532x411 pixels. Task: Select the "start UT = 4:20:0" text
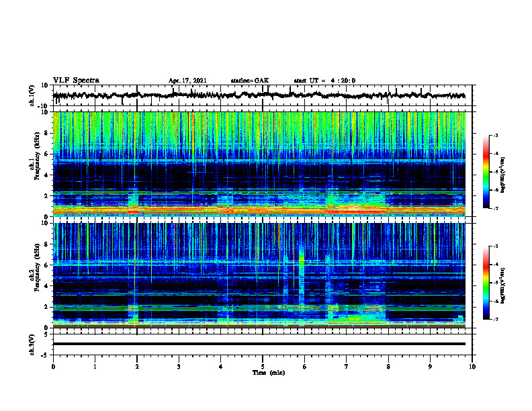point(324,81)
